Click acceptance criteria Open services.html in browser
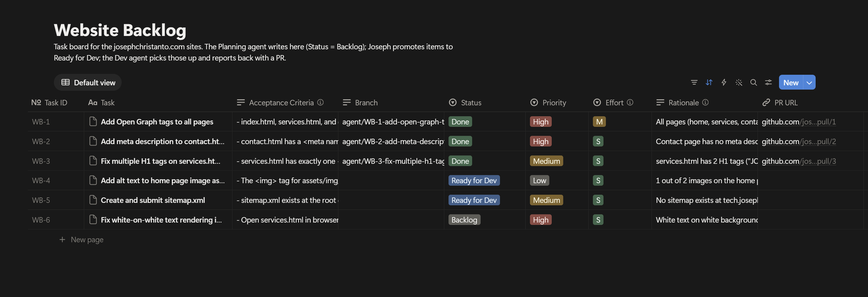This screenshot has height=297, width=868. pyautogui.click(x=285, y=219)
